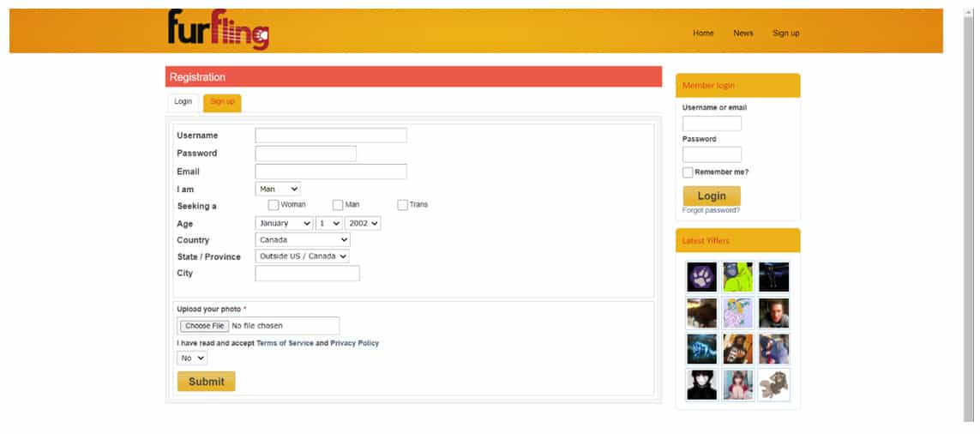Open the glowing blue creature avatar
The image size is (980, 434).
tap(702, 348)
